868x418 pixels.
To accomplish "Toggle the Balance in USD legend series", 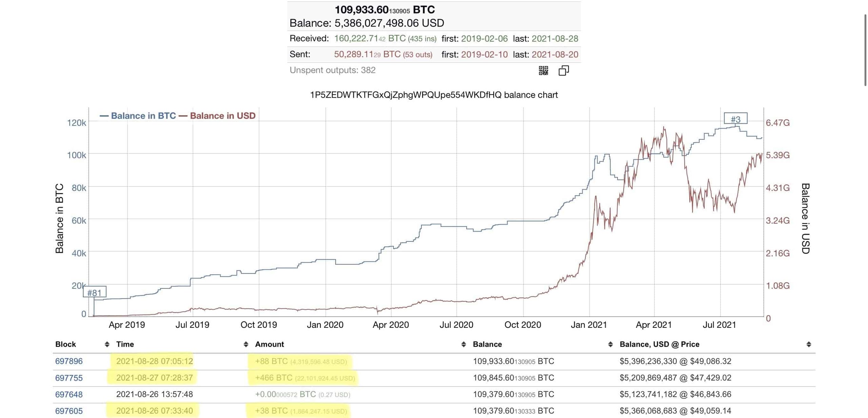I will pos(217,116).
